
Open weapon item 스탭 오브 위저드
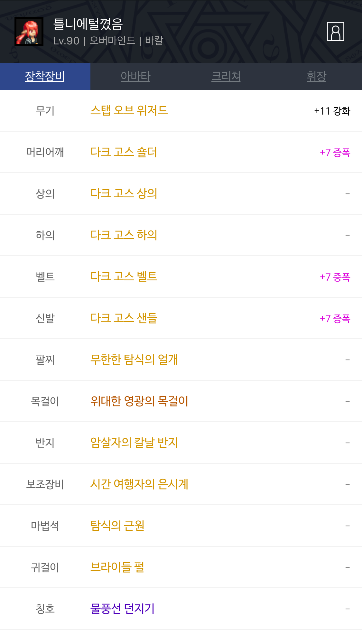tap(129, 111)
